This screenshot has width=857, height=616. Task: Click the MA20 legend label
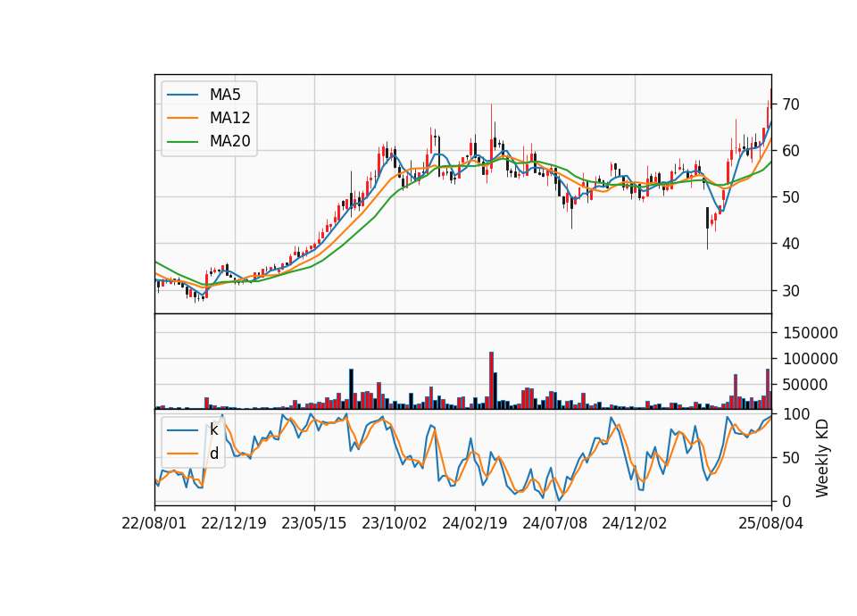[229, 142]
